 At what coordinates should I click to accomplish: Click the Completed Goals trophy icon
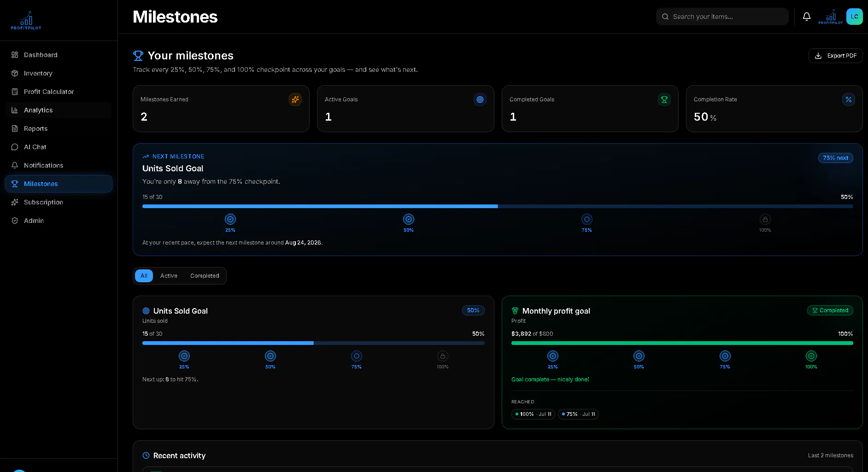point(664,99)
